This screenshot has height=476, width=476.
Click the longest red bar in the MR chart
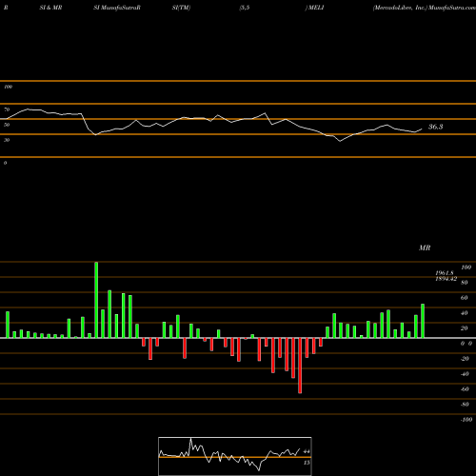300,366
